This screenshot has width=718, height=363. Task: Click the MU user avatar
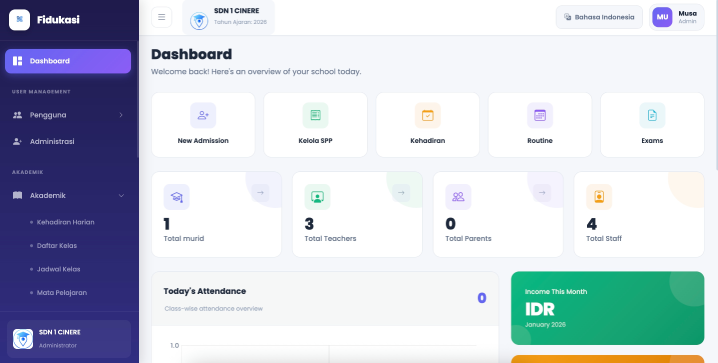662,17
